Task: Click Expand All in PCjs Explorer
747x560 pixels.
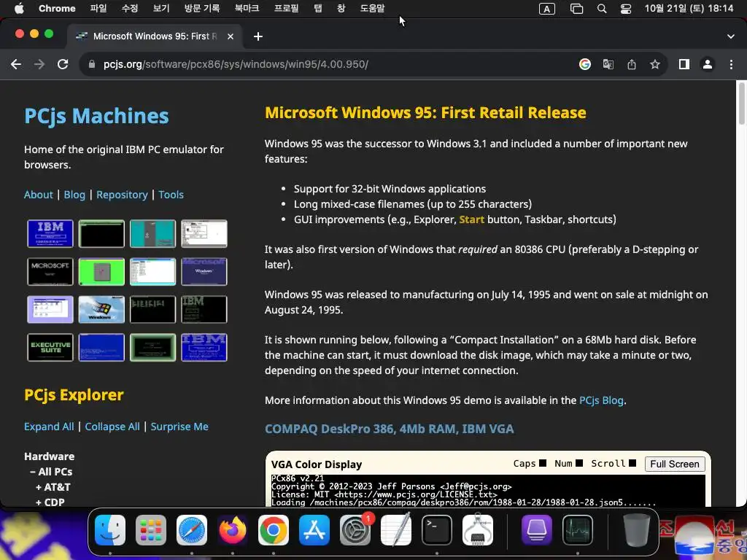Action: [49, 427]
